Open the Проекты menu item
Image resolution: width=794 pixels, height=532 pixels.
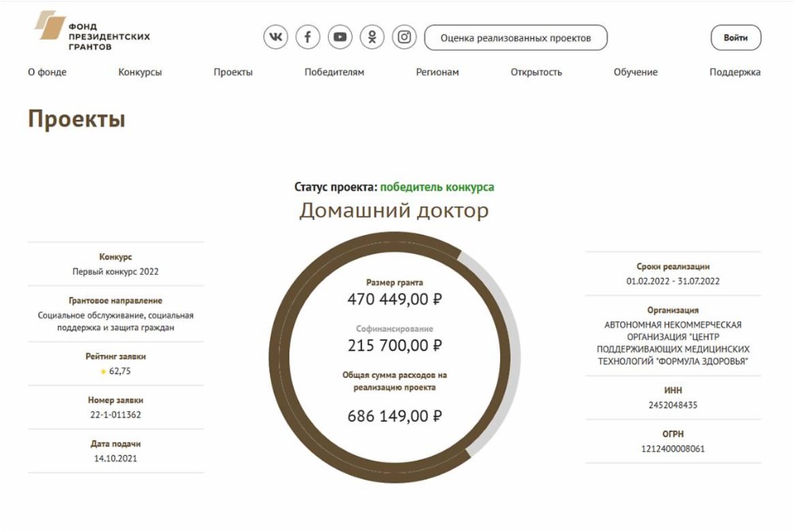point(233,72)
